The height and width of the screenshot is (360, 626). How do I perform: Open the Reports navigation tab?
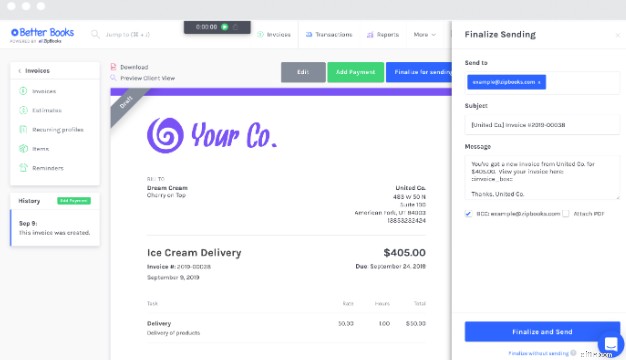pyautogui.click(x=383, y=35)
